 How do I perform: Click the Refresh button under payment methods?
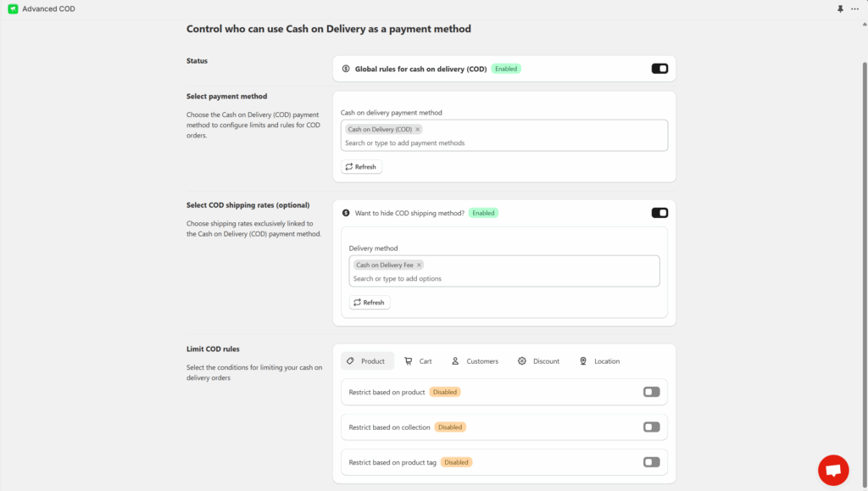pos(361,166)
